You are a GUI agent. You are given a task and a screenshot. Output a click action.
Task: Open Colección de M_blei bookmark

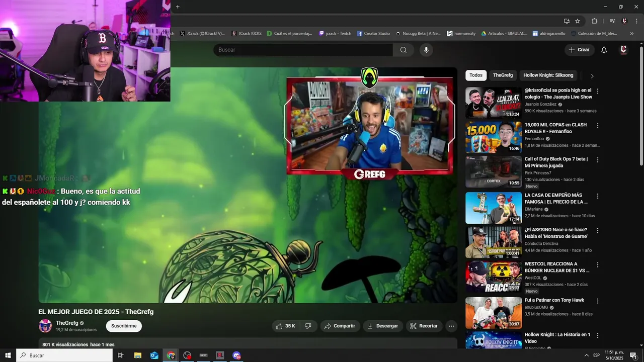pyautogui.click(x=594, y=34)
